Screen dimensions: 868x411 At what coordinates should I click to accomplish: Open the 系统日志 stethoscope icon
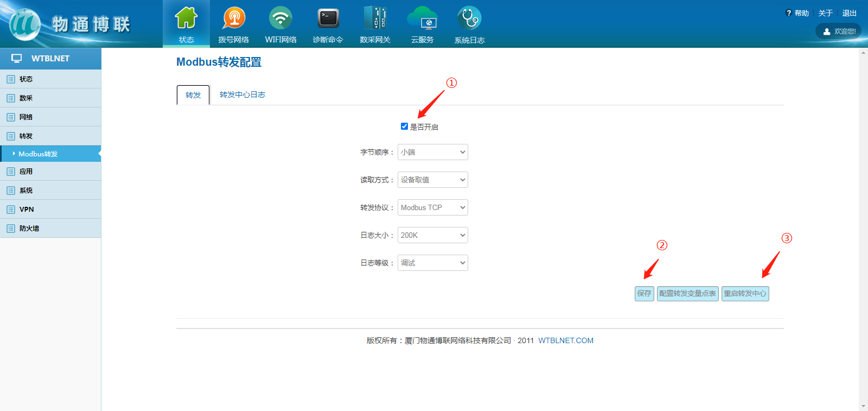[469, 18]
